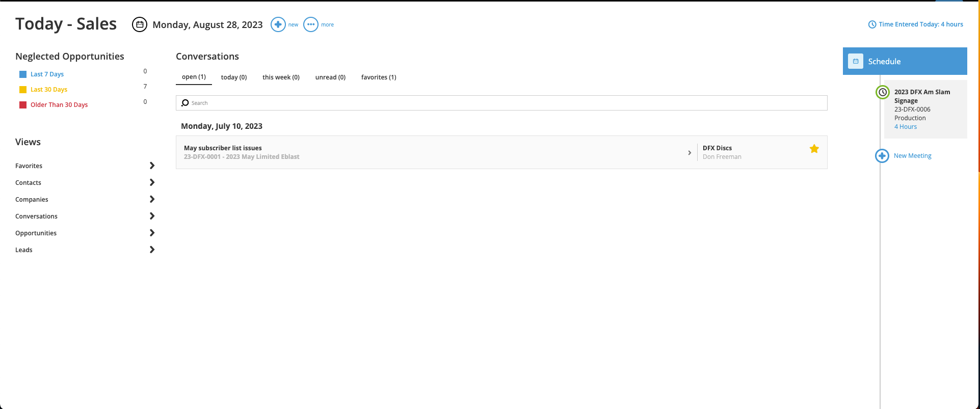Click the yellow Last 30 Days swatch

click(x=23, y=90)
